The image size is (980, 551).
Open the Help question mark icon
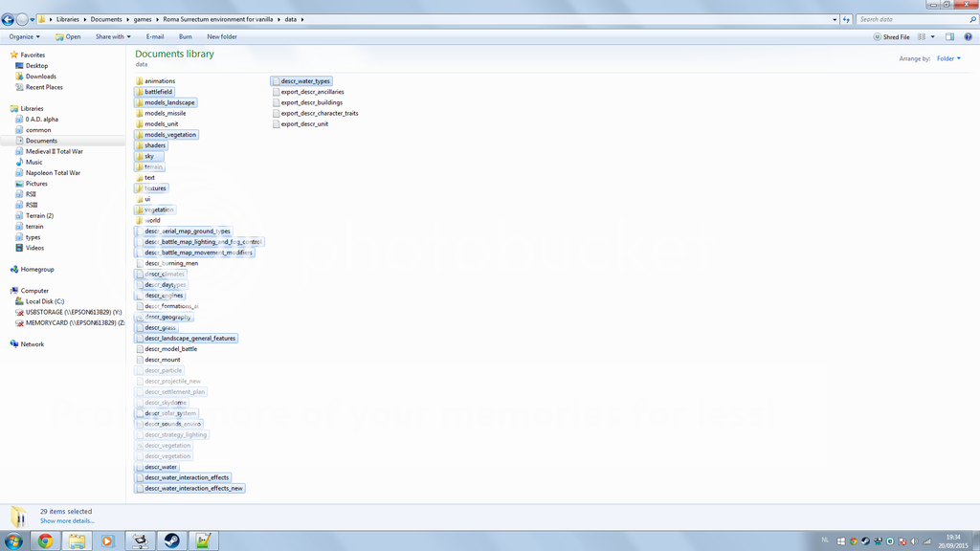pyautogui.click(x=968, y=36)
